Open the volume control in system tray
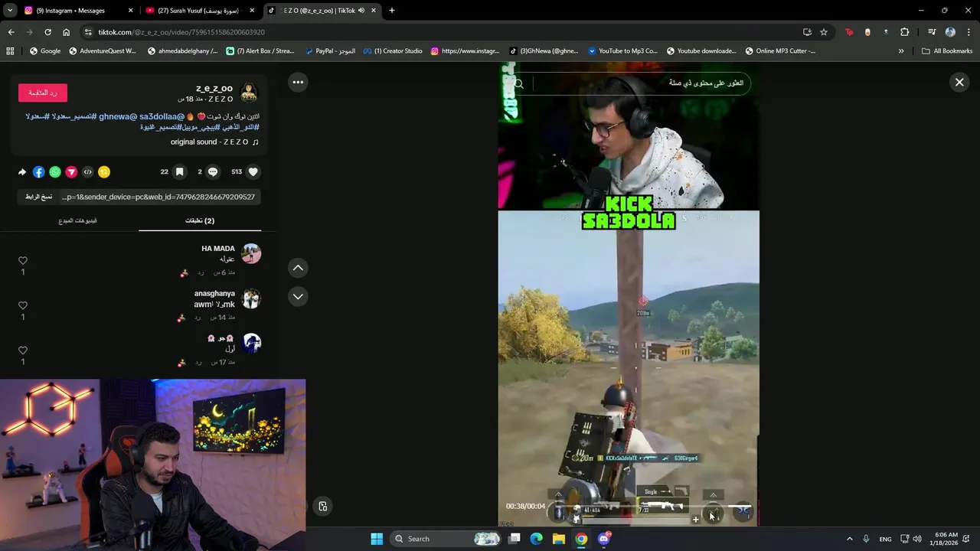 tap(917, 539)
